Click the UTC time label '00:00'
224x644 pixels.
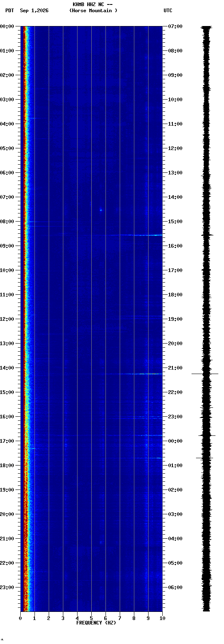click(x=175, y=441)
